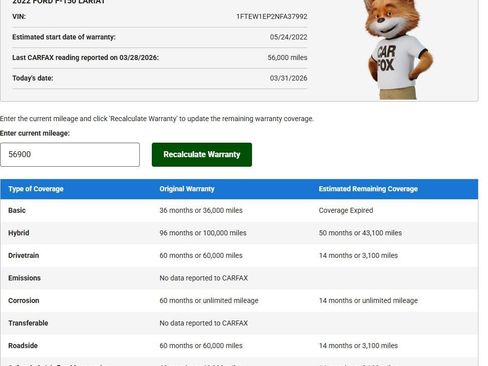Click the Coverage Expired cell

click(346, 210)
